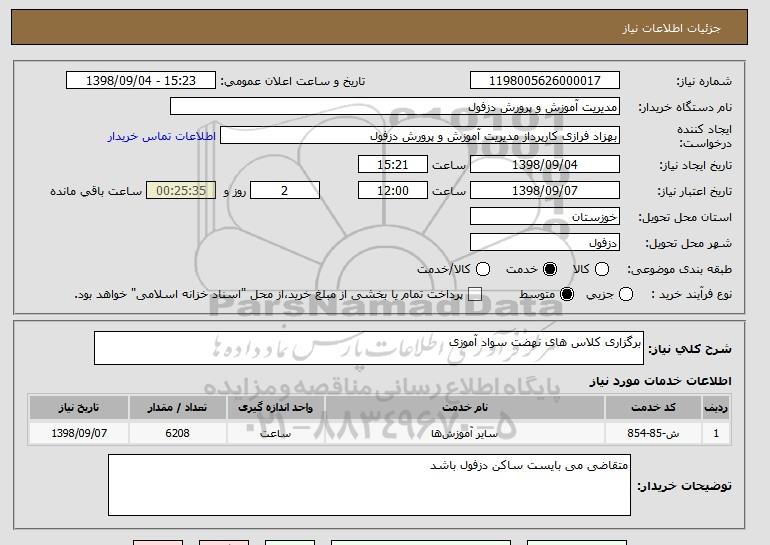The image size is (770, 545).
Task: Click quantity cell 6208
Action: 177,433
